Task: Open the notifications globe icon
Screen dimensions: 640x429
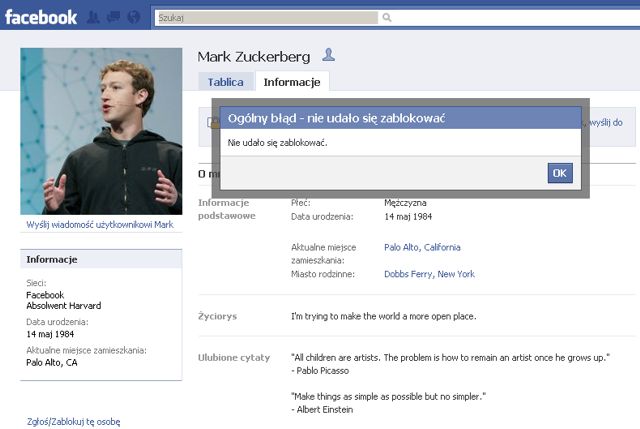Action: (134, 17)
